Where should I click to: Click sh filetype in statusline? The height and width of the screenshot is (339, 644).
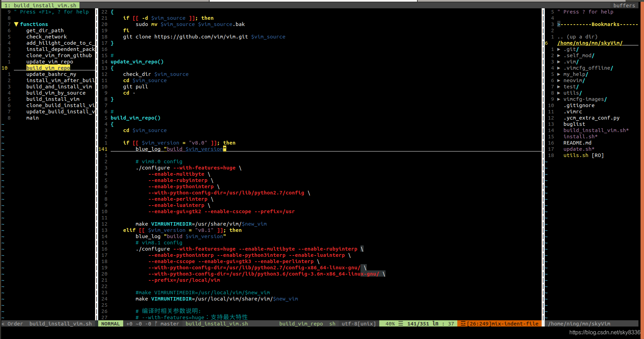point(332,324)
